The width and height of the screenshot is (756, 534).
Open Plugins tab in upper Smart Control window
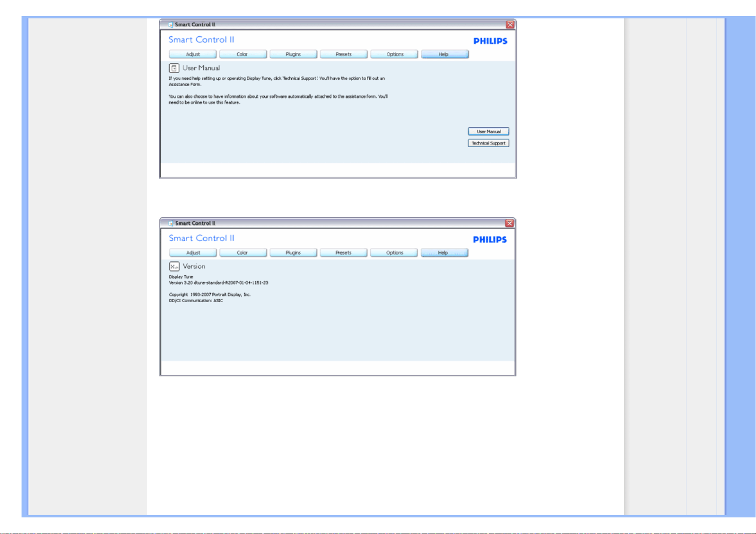click(293, 54)
